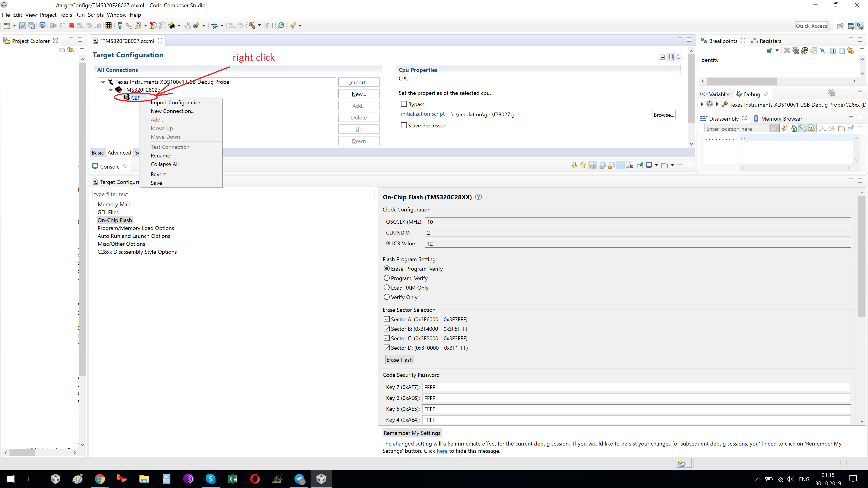868x488 pixels.
Task: Click the 'here' link to hide message
Action: click(442, 451)
